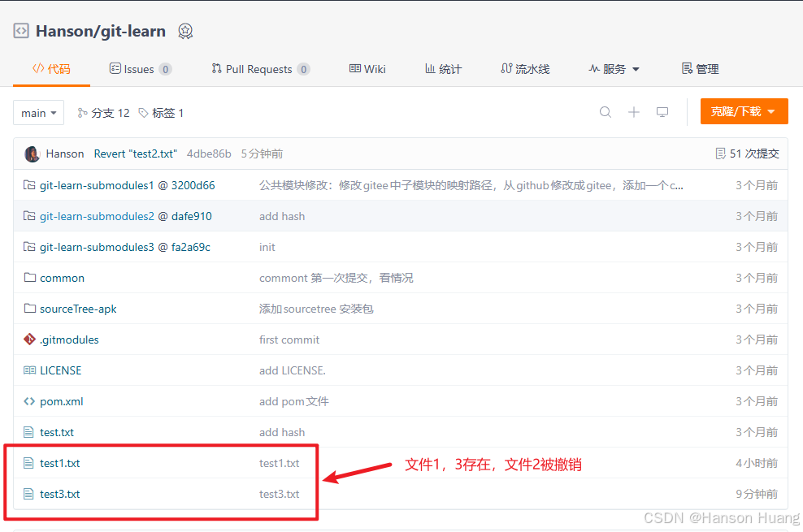Open the 管理 management tab
This screenshot has width=803, height=532.
click(700, 69)
